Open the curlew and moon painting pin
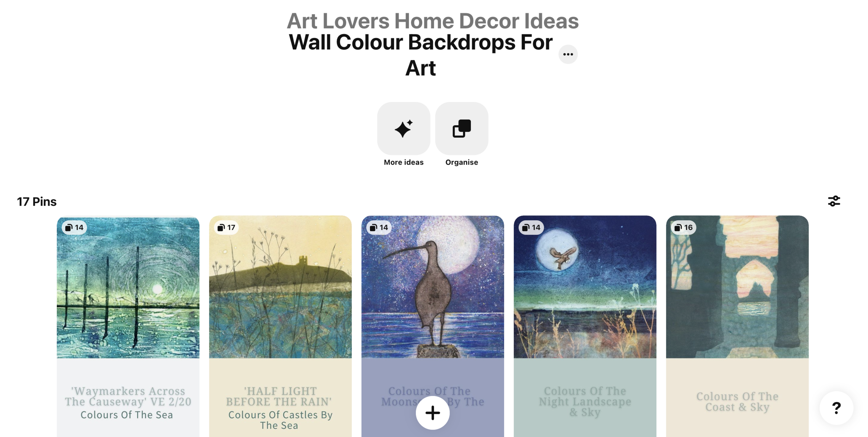The width and height of the screenshot is (868, 437). click(433, 287)
